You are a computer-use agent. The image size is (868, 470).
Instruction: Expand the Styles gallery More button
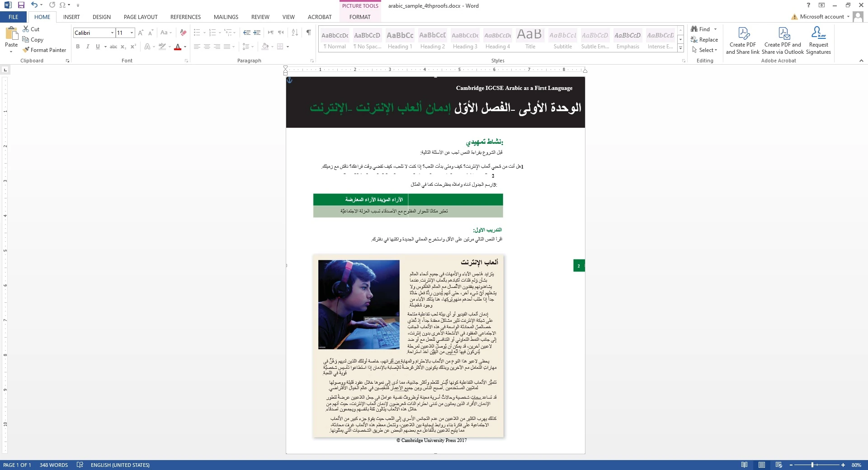coord(680,48)
